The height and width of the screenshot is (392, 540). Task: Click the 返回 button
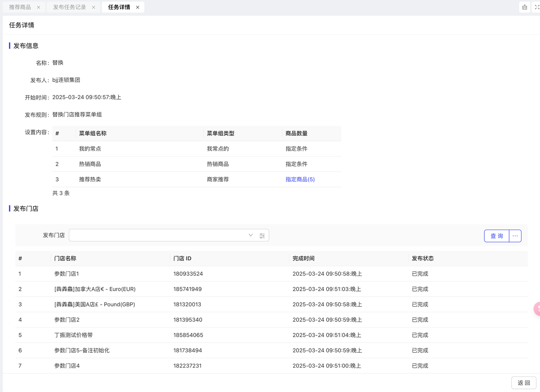coord(524,383)
